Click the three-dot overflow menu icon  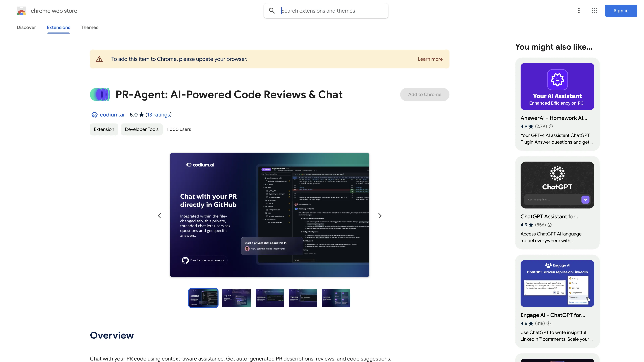point(579,11)
